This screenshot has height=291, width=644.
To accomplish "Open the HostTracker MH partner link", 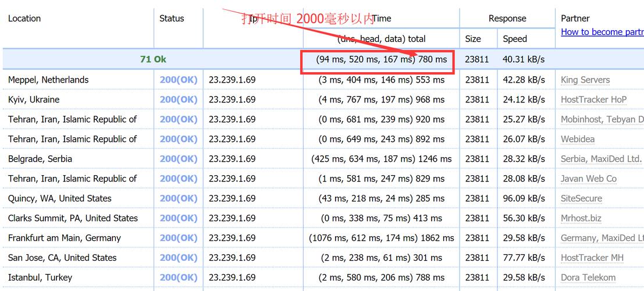I will [592, 258].
